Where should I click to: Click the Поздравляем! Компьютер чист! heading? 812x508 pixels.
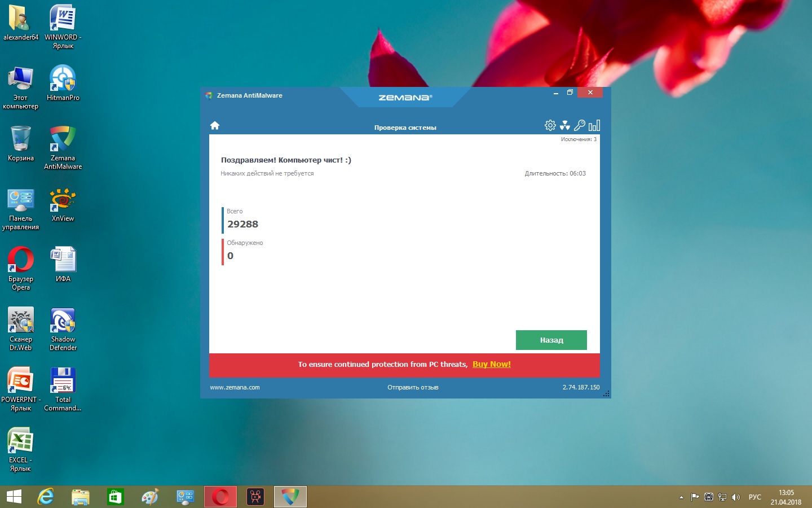[x=286, y=160]
